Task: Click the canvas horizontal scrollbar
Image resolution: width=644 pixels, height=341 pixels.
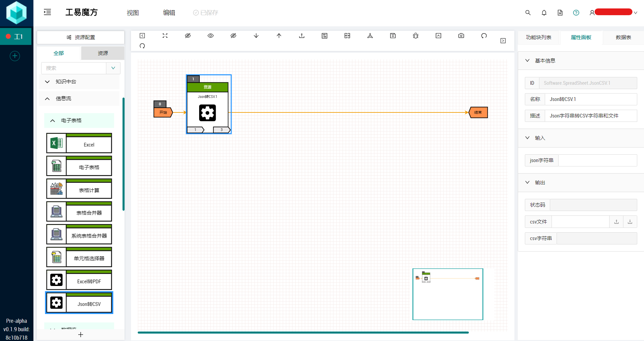Action: coord(303,333)
